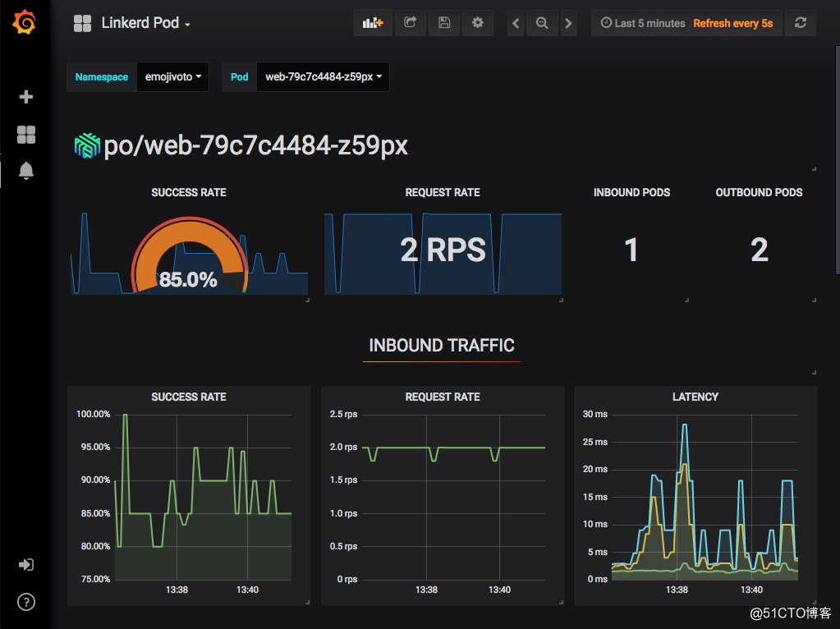Open the INBOUND PODS panel title

pyautogui.click(x=631, y=192)
